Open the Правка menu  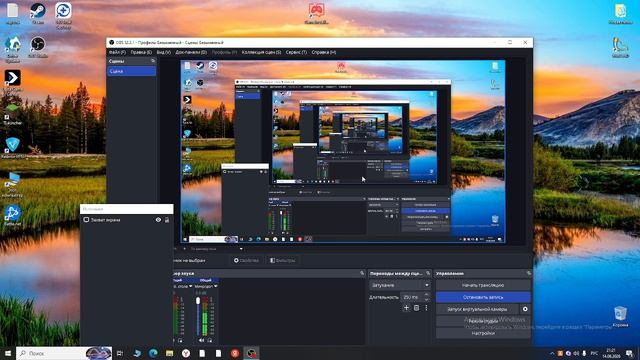coord(141,52)
